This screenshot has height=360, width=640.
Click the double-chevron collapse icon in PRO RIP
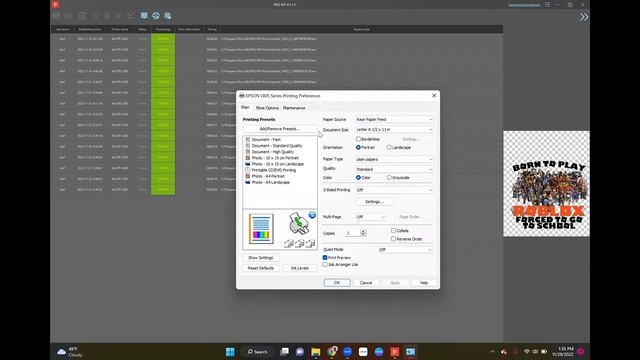(584, 17)
